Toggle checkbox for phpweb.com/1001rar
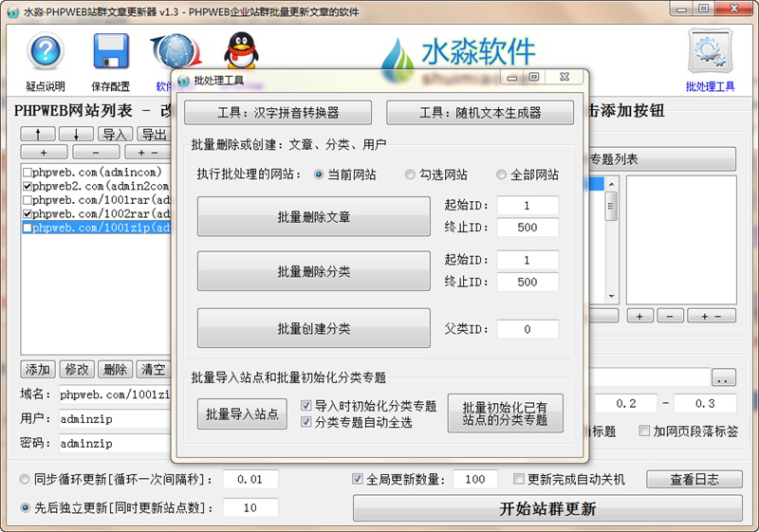 click(28, 200)
